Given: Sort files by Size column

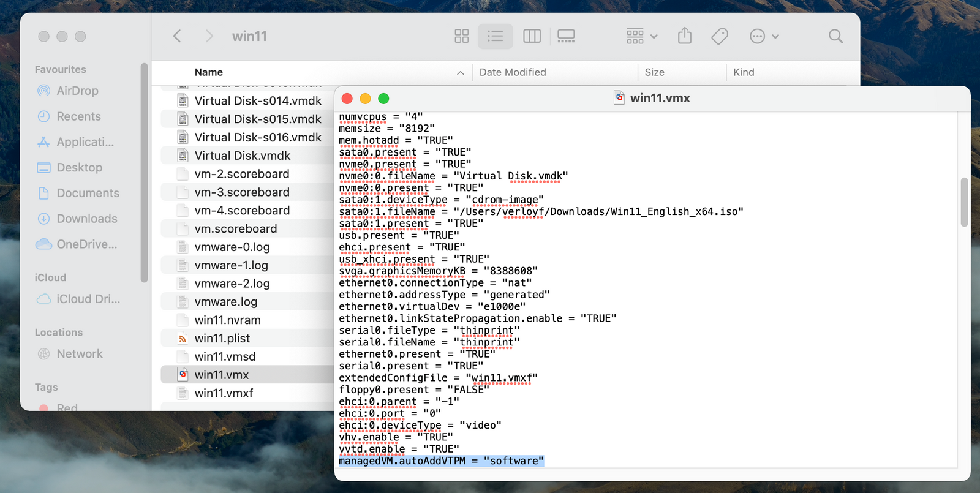Looking at the screenshot, I should tap(654, 72).
